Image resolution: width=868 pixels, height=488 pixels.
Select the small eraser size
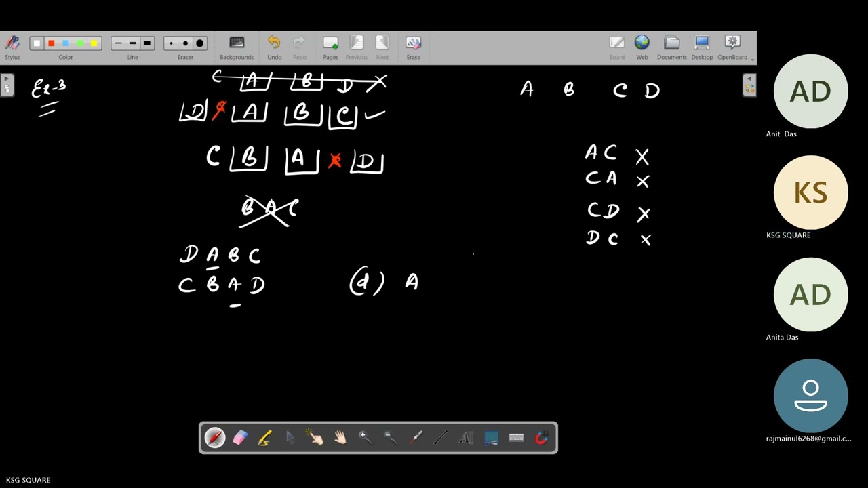click(x=171, y=43)
